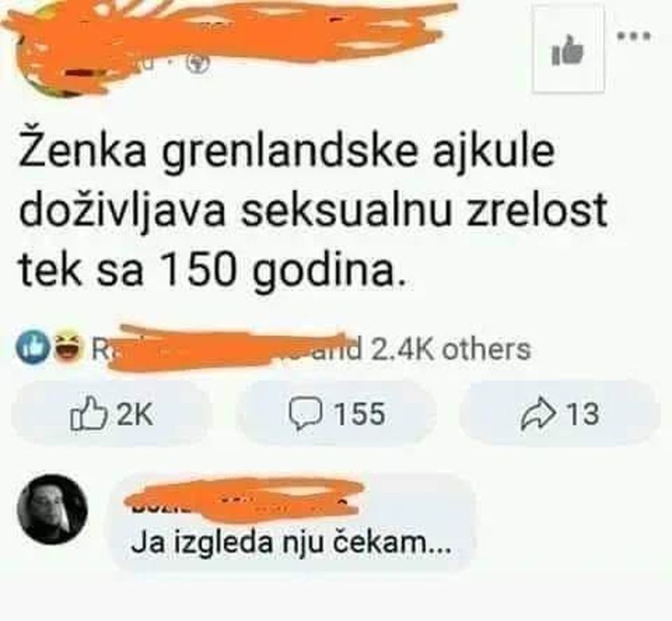Click the globe public privacy icon
This screenshot has width=672, height=621.
point(198,64)
